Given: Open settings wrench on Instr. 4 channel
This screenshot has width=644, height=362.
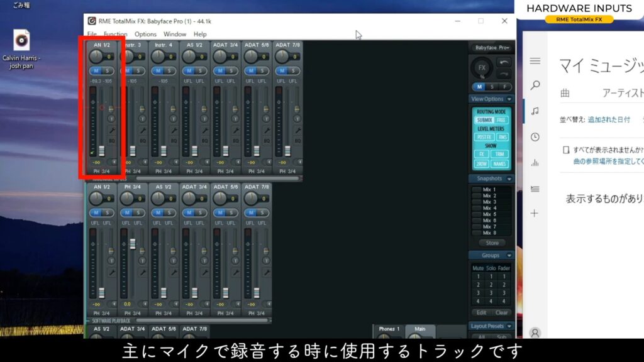Looking at the screenshot, I should pyautogui.click(x=174, y=131).
